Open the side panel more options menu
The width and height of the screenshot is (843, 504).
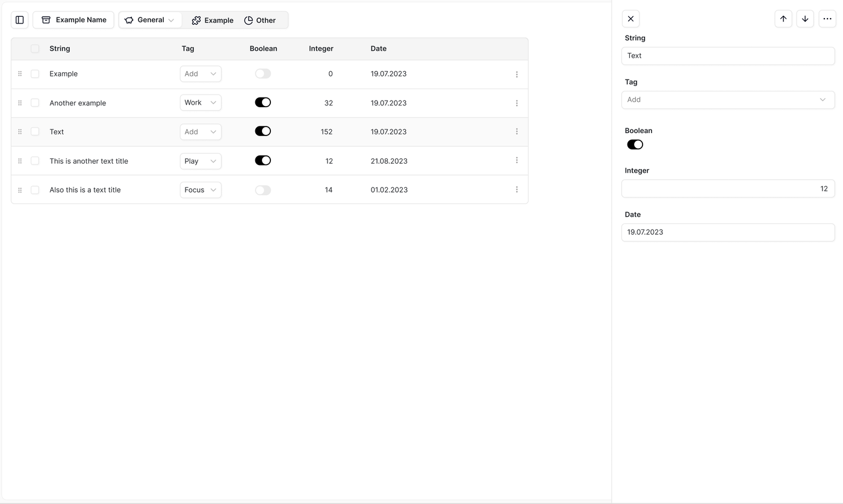click(827, 19)
